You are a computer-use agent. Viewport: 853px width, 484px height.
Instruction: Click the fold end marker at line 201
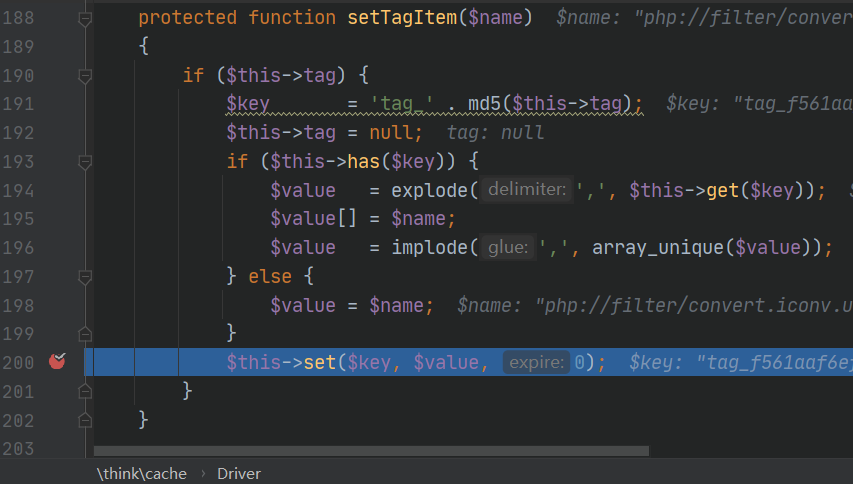click(85, 391)
